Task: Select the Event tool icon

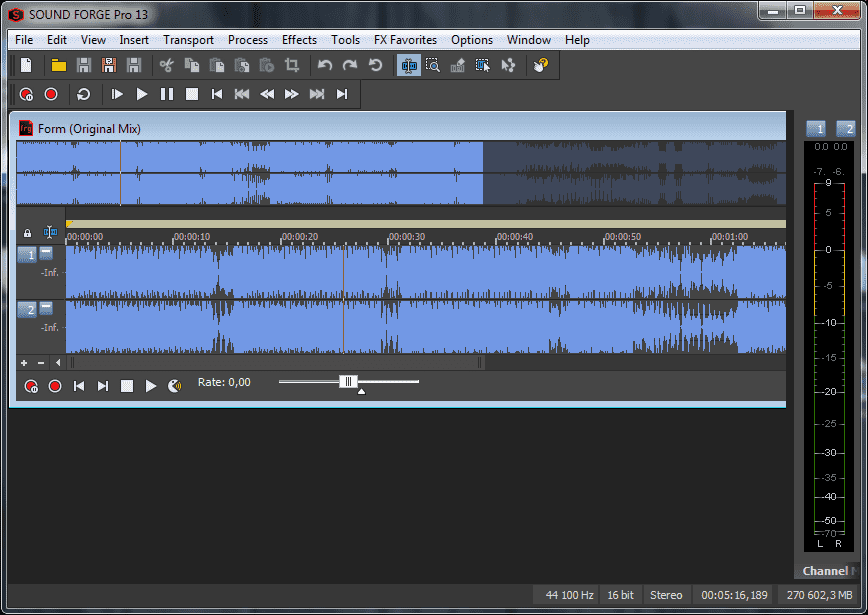Action: click(x=483, y=65)
